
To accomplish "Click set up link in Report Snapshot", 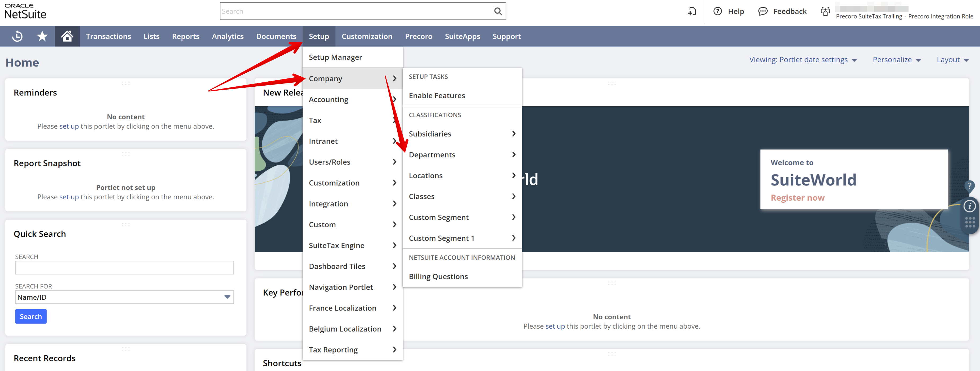I will pyautogui.click(x=69, y=197).
